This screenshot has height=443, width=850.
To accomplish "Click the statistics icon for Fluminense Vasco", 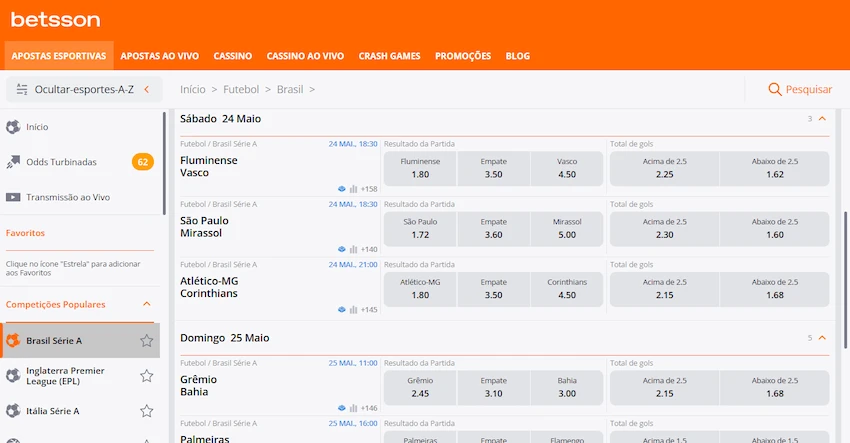I will (x=353, y=189).
